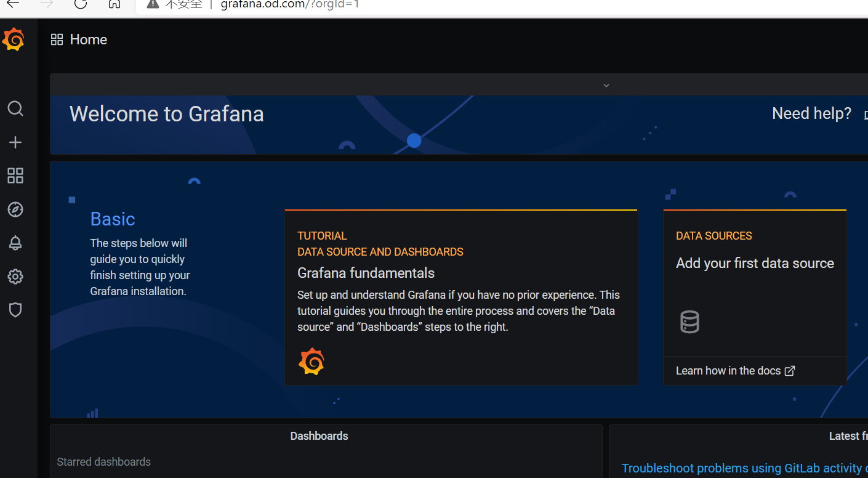Open the Alerting bell icon
The height and width of the screenshot is (478, 868).
(15, 243)
